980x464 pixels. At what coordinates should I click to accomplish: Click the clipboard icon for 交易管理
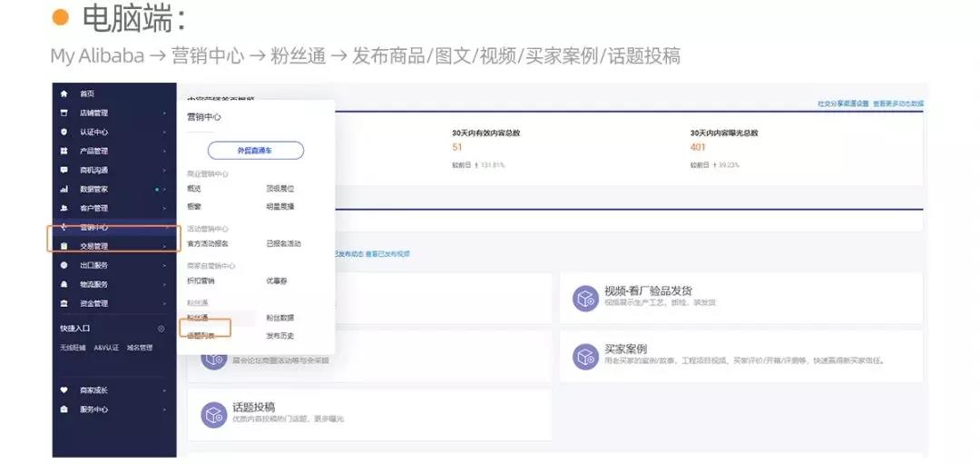point(64,246)
